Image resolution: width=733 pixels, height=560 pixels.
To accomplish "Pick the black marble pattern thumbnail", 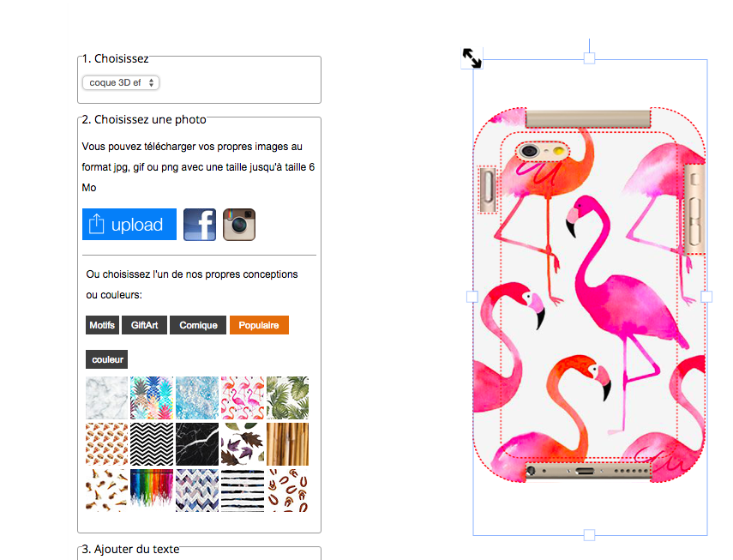I will click(197, 444).
